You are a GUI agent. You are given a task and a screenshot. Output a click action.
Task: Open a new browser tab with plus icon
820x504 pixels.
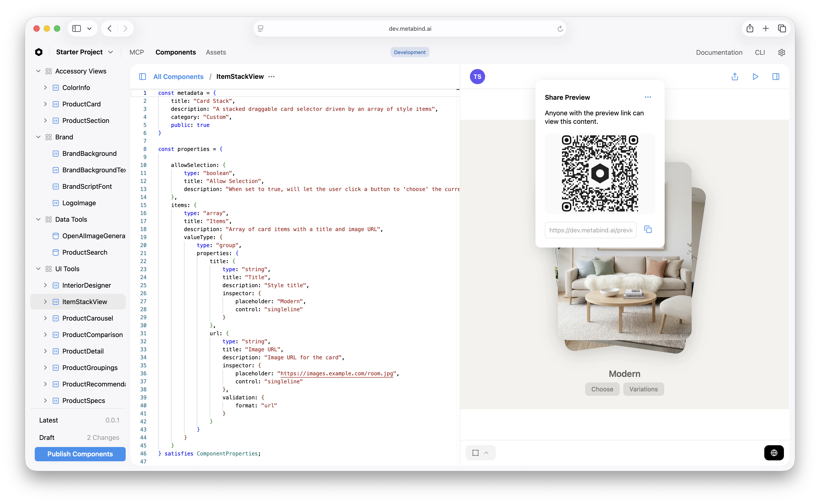[x=766, y=28]
